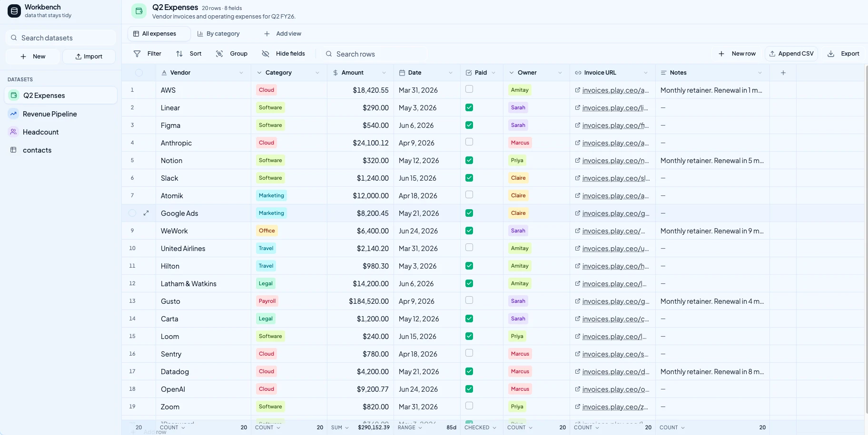Screen dimensions: 868x435
Task: Click the Append CSV upload icon
Action: 772,54
